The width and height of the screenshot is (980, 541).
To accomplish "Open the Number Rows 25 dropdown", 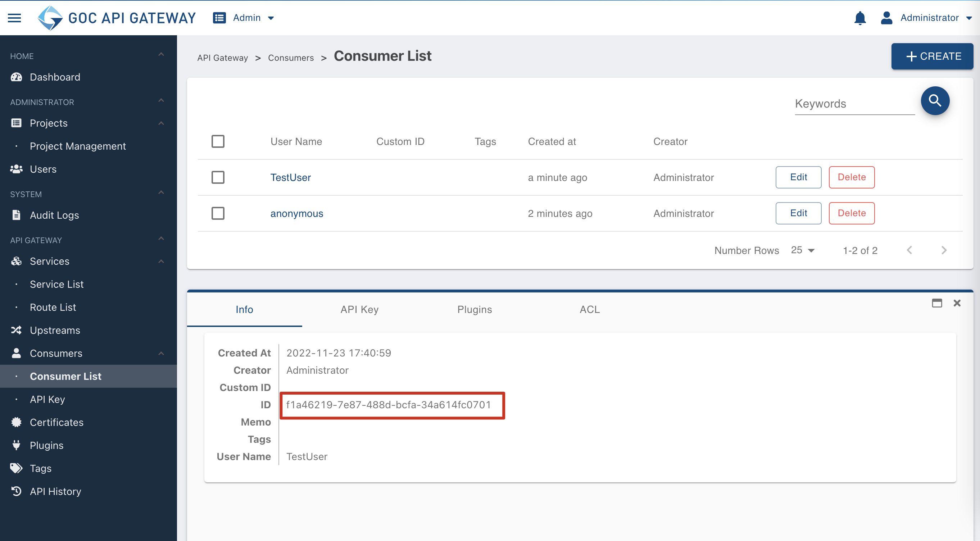I will [x=802, y=250].
